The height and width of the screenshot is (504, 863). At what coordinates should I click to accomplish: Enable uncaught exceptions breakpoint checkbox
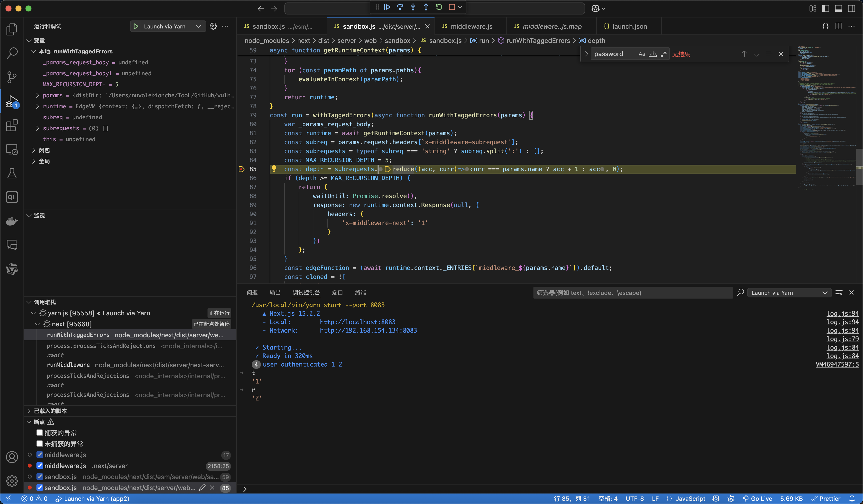[x=40, y=444]
